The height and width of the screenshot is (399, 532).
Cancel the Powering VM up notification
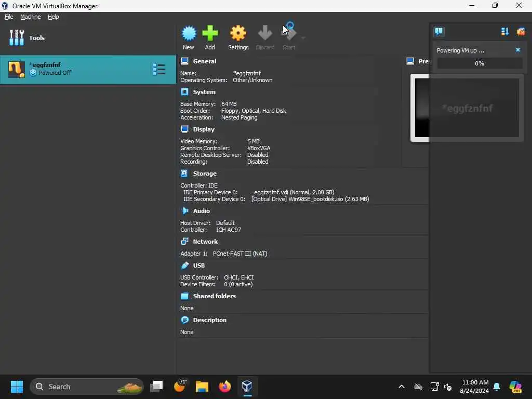pyautogui.click(x=518, y=50)
